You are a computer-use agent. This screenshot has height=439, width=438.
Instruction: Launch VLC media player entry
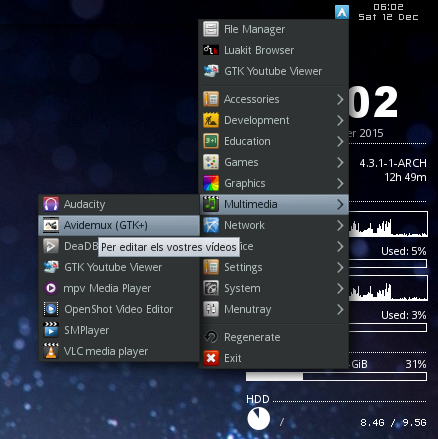119,351
